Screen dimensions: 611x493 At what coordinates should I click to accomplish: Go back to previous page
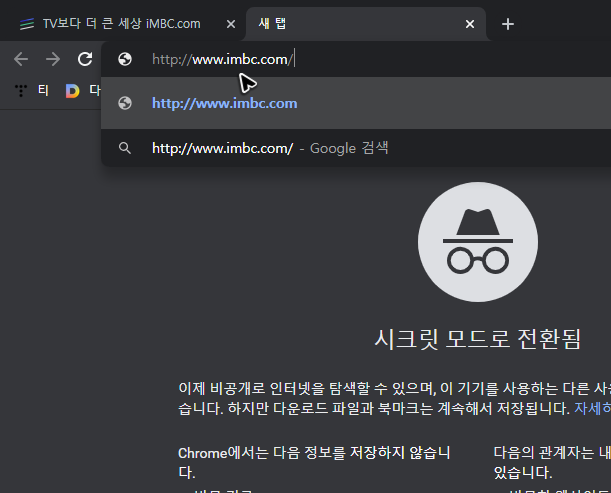(x=21, y=59)
